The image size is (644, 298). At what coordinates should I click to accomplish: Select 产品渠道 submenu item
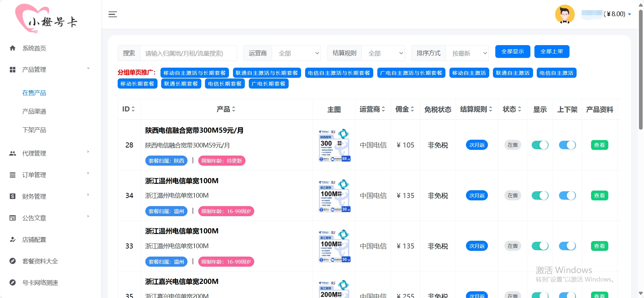pyautogui.click(x=34, y=111)
